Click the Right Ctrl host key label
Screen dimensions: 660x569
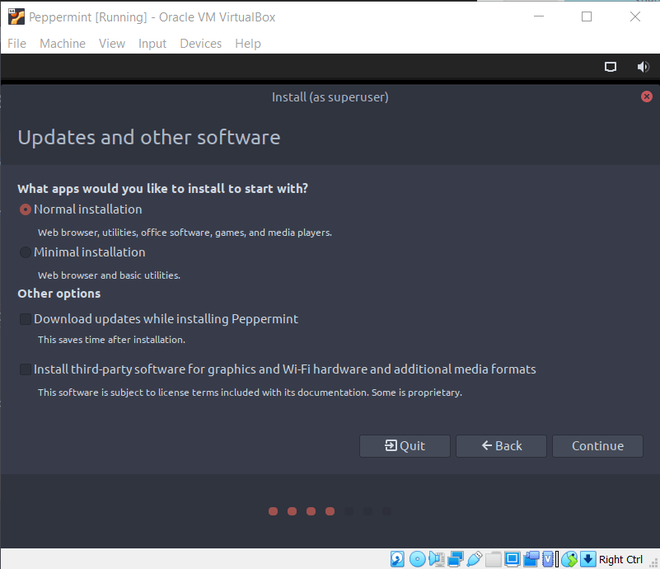(620, 559)
